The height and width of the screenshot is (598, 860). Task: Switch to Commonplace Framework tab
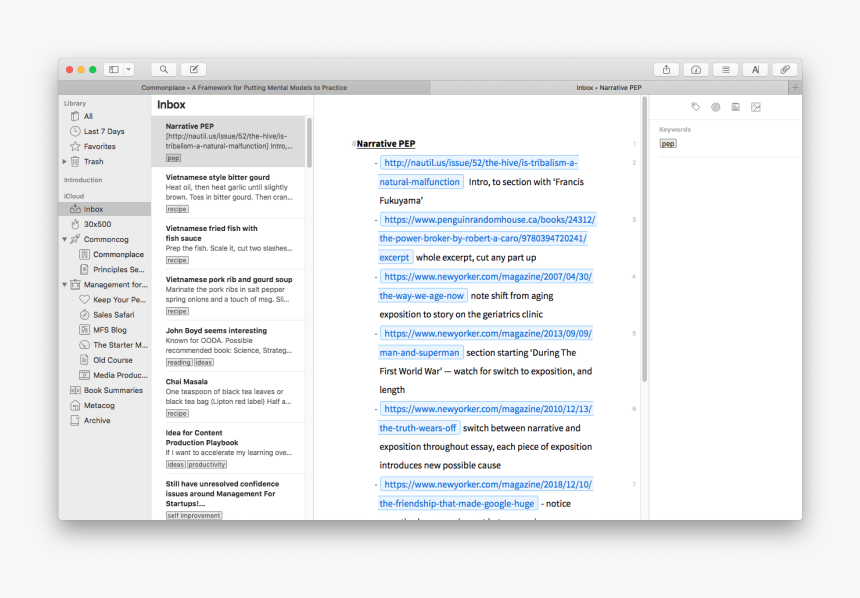(x=244, y=87)
